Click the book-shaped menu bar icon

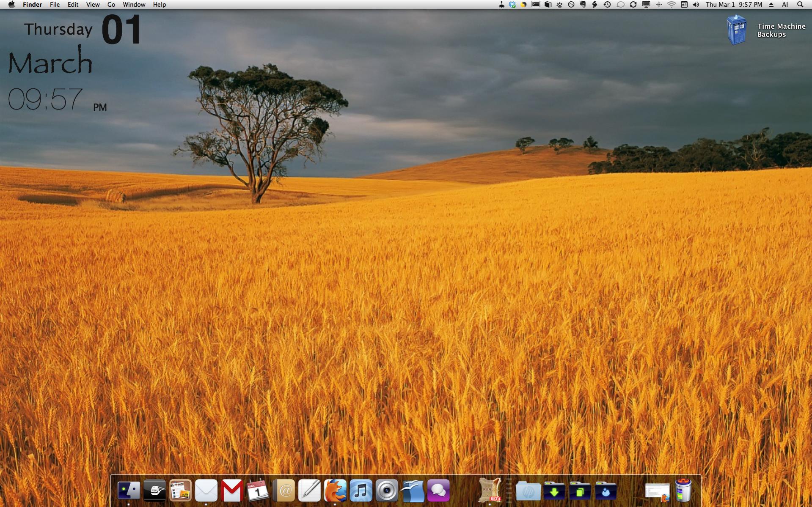coord(548,4)
